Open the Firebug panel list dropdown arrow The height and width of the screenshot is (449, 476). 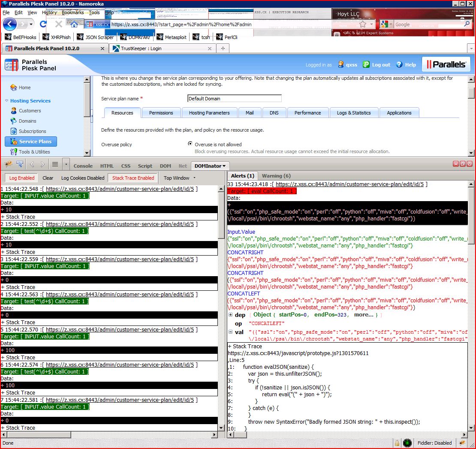tap(66, 164)
